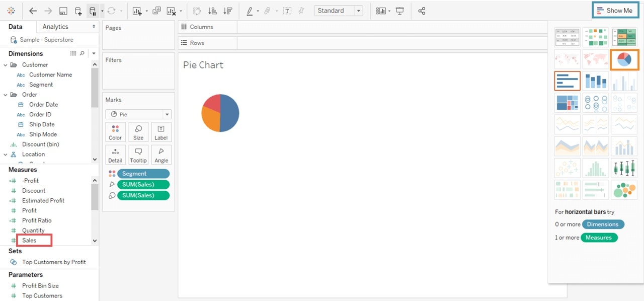Toggle the Show Me panel button
Screen dimensions: 644x301
tap(615, 11)
